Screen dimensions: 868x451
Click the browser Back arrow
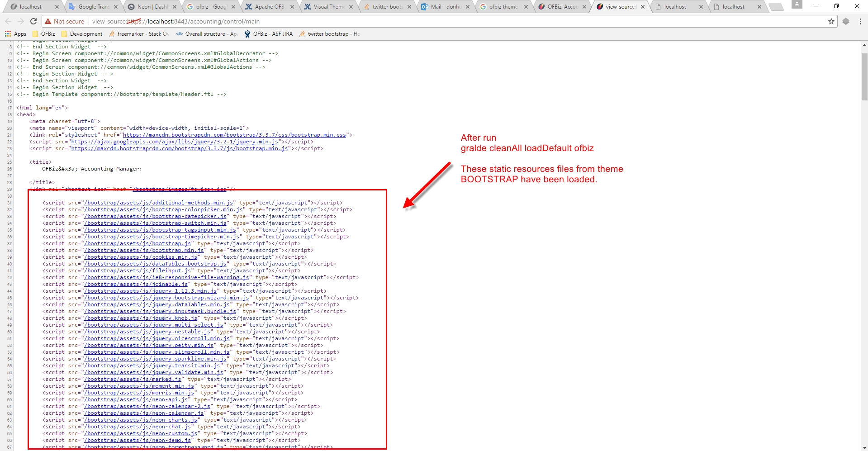(x=8, y=21)
